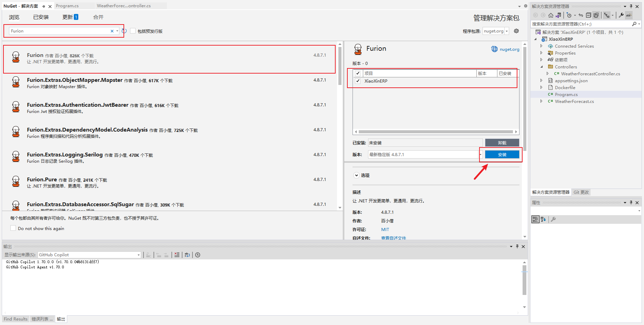Click Collapse All in Solution Explorer toolbar

tap(588, 15)
